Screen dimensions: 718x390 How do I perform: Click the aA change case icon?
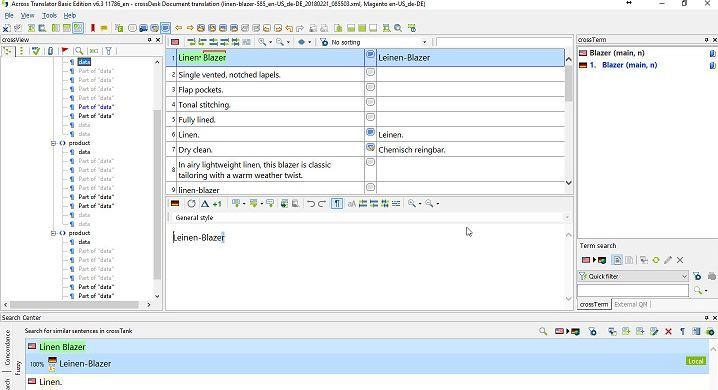click(352, 203)
